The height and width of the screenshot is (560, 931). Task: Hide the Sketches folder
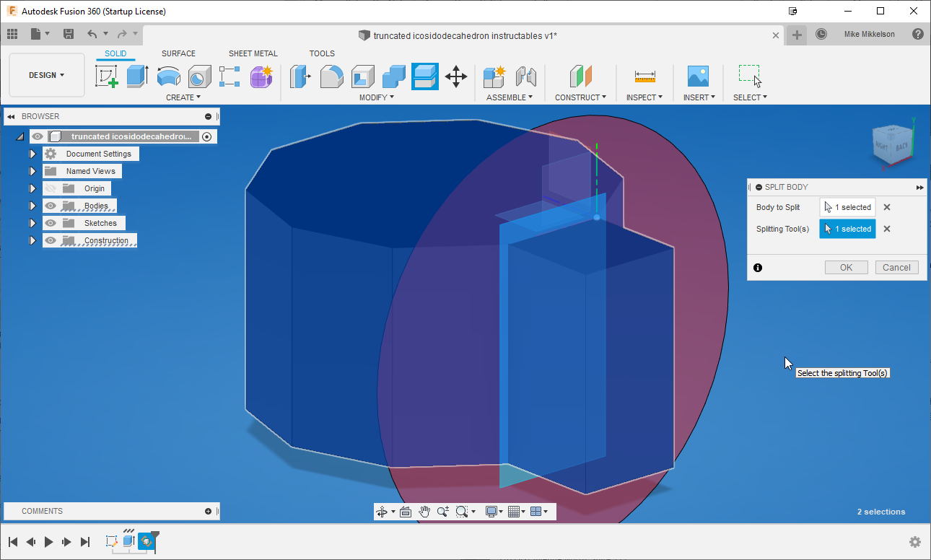point(50,222)
